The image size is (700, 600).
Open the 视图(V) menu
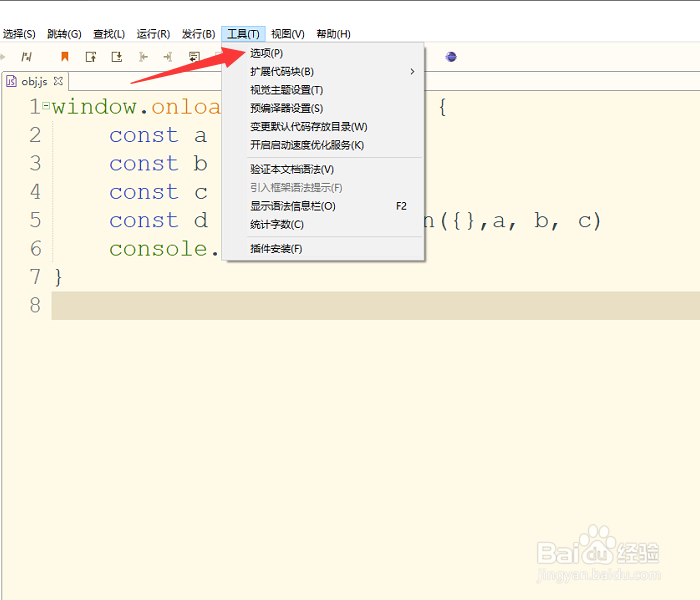click(288, 34)
